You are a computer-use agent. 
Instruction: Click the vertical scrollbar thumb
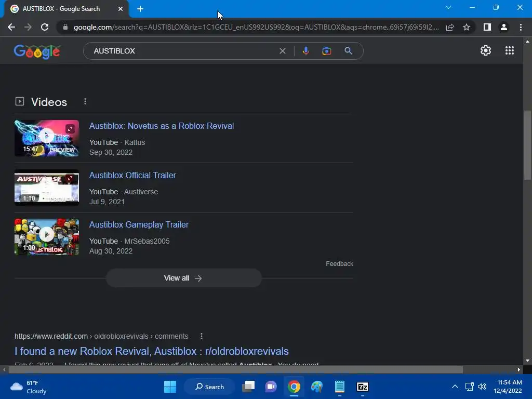pos(527,145)
